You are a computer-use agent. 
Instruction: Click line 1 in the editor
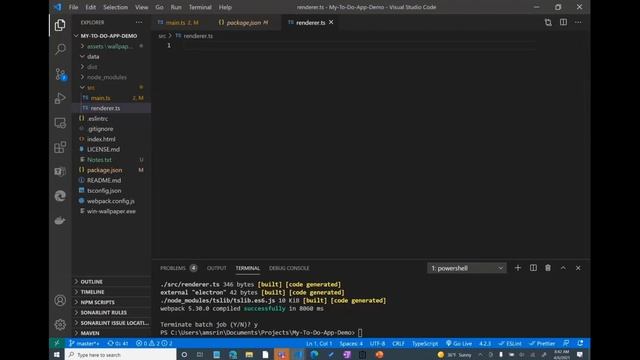(x=359, y=46)
